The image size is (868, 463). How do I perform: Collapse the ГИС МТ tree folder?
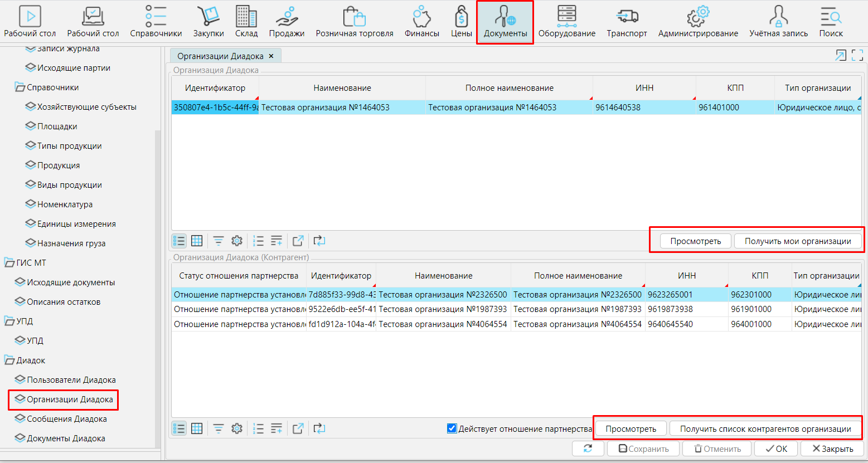9,263
